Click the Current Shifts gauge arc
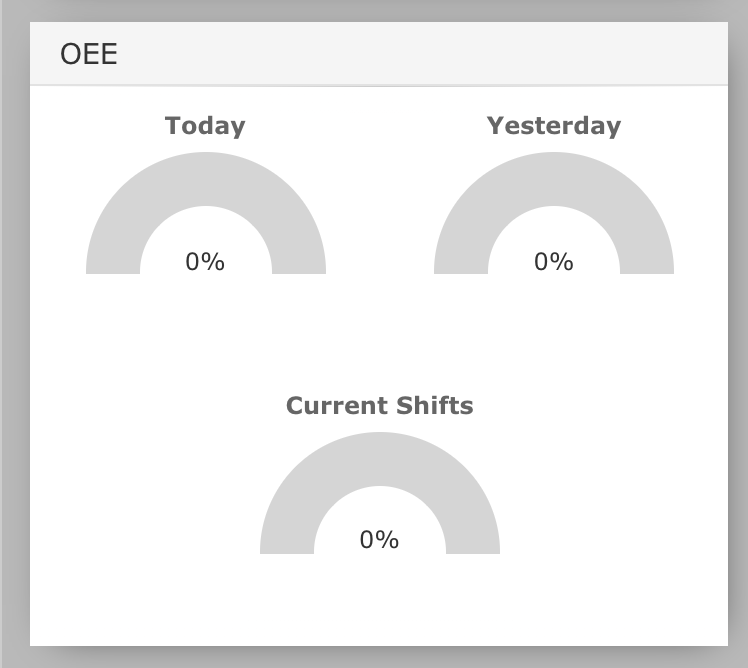Viewport: 748px width, 668px height. (380, 459)
